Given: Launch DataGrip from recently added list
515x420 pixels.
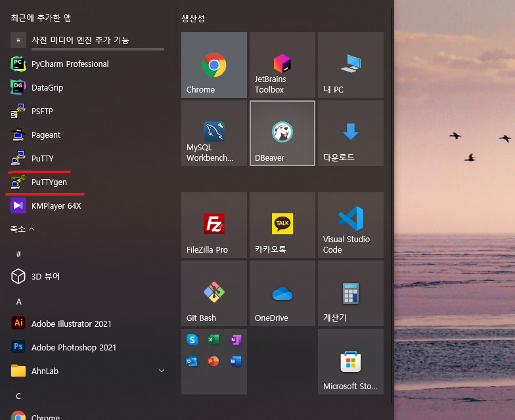Looking at the screenshot, I should point(87,88).
